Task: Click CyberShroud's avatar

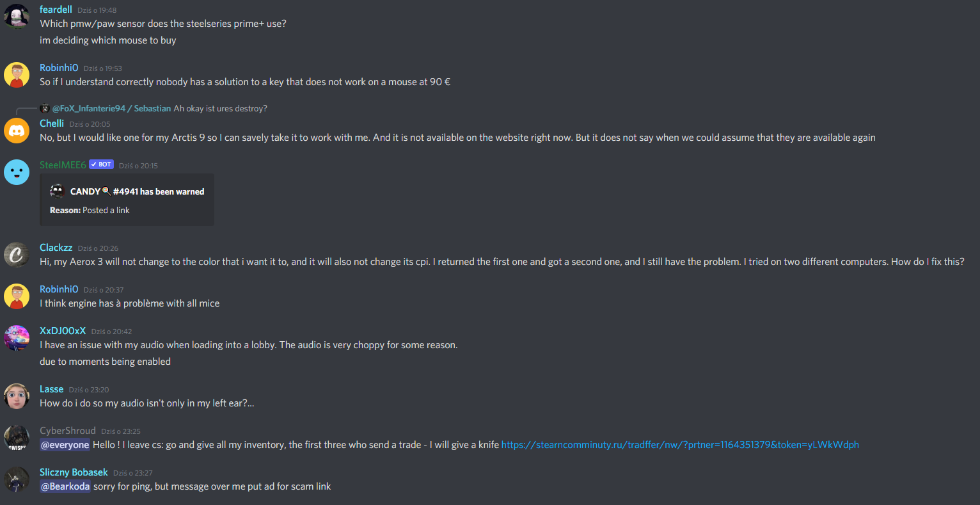Action: point(17,438)
